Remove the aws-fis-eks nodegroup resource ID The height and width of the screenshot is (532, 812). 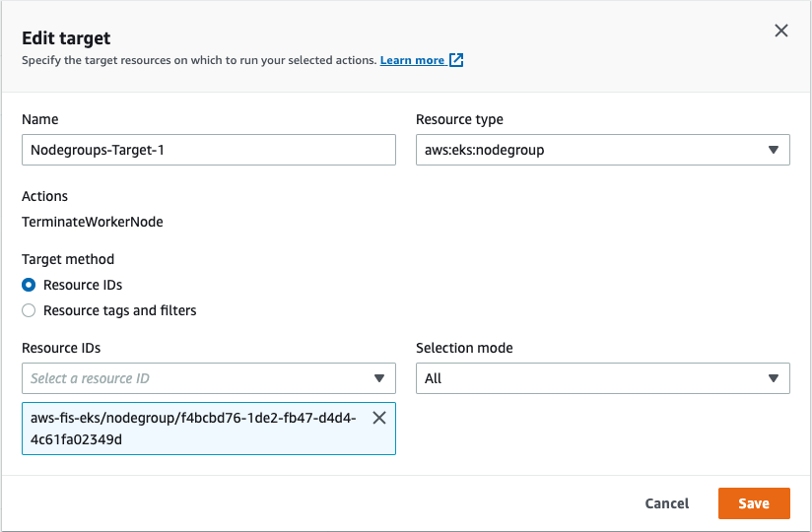coord(379,418)
